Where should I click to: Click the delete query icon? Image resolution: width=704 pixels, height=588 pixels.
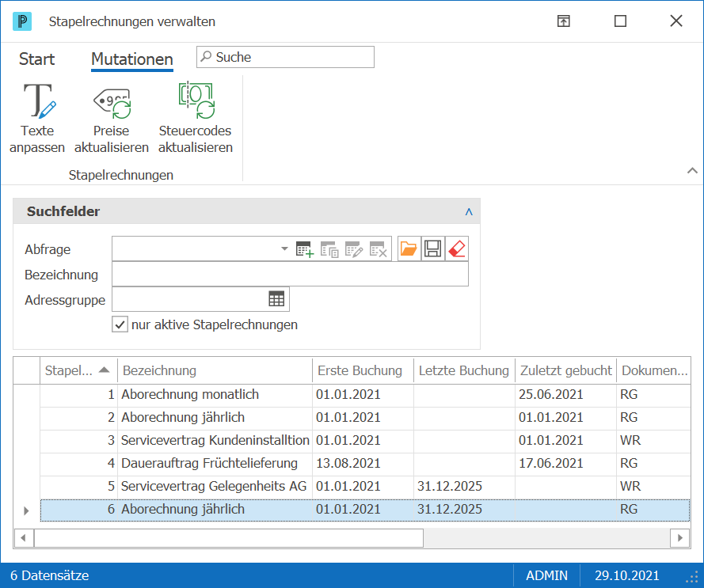378,249
